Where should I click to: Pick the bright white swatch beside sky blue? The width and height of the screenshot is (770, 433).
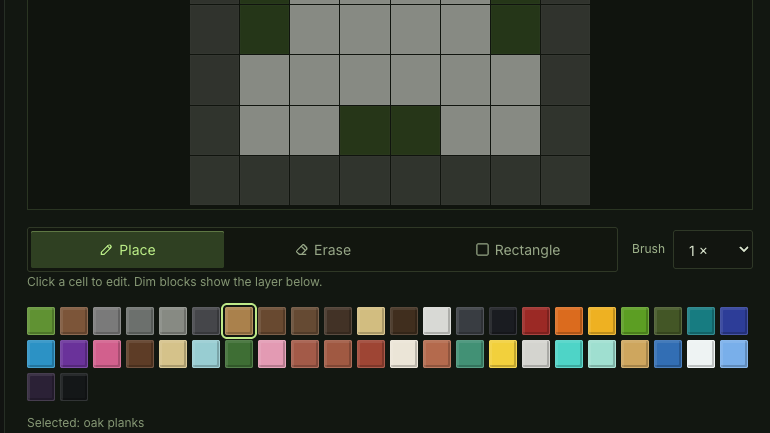(701, 353)
